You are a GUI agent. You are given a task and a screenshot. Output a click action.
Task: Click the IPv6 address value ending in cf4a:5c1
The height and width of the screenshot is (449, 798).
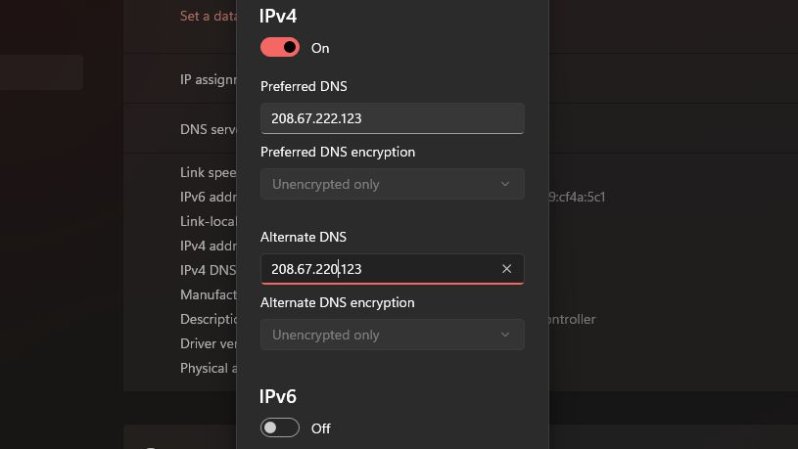pyautogui.click(x=577, y=197)
